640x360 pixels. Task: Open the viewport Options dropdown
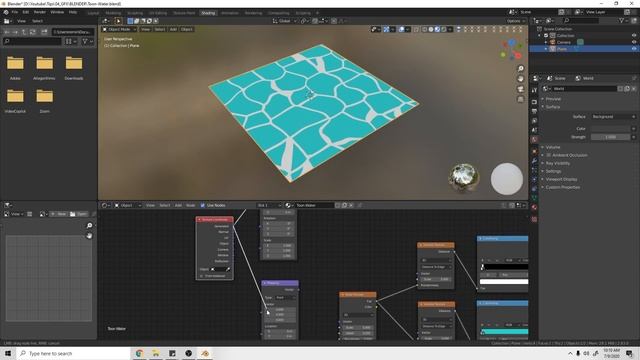[x=515, y=21]
